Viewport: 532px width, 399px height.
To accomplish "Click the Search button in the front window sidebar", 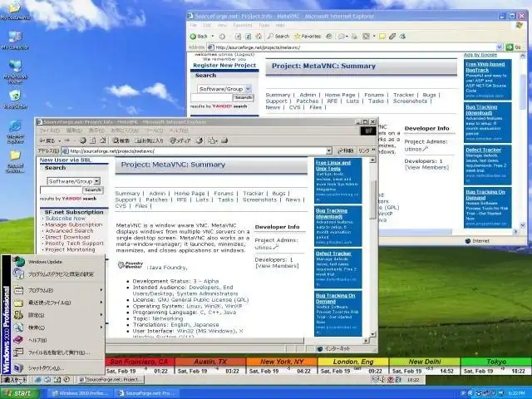I will (93, 190).
